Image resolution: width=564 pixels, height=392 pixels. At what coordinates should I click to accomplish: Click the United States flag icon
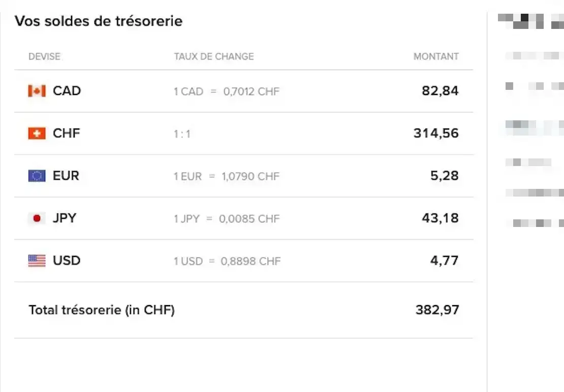click(37, 261)
